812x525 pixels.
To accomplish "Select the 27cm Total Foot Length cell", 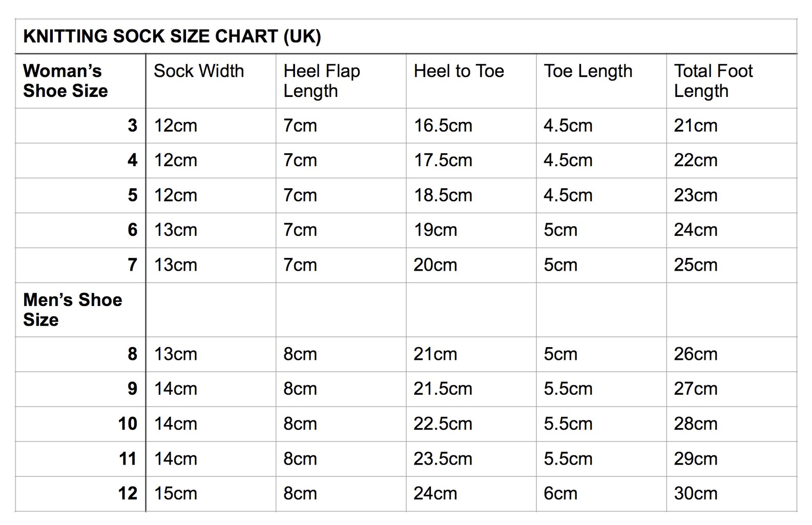I will [x=695, y=389].
